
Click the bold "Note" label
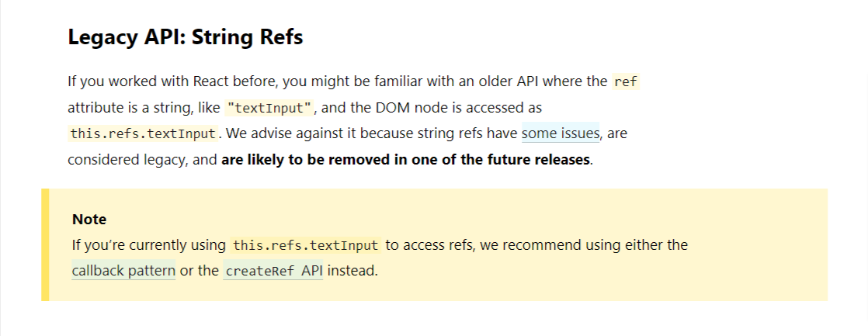[x=89, y=219]
